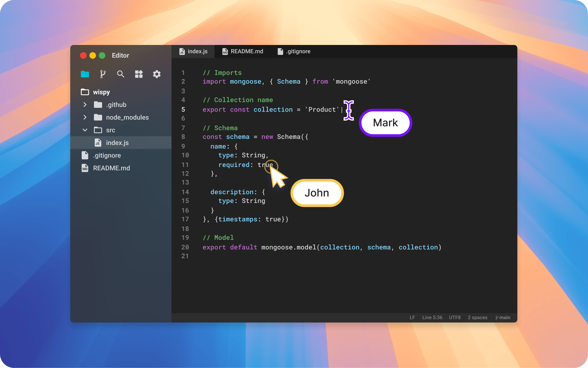Click the .gitignore file icon in sidebar

(x=85, y=155)
